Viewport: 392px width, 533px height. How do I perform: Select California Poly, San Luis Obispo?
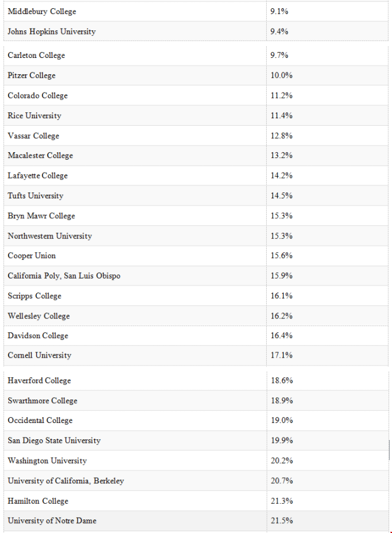[64, 276]
